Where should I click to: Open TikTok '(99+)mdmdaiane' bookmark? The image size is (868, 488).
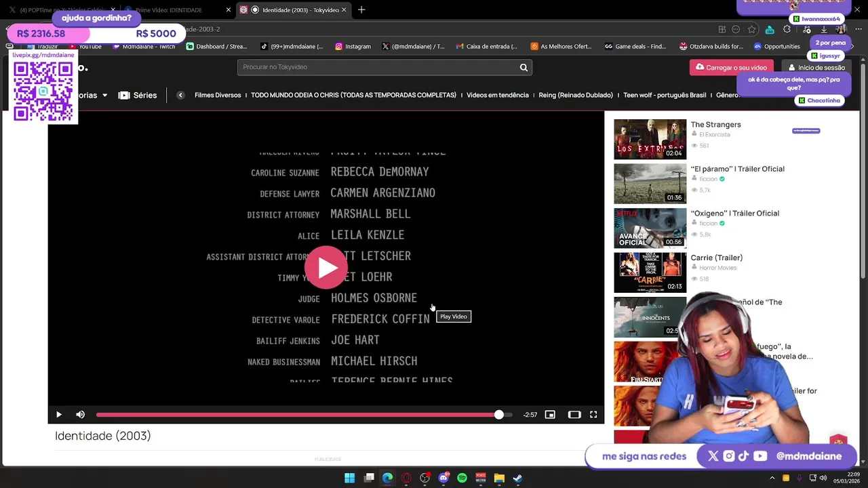(292, 47)
